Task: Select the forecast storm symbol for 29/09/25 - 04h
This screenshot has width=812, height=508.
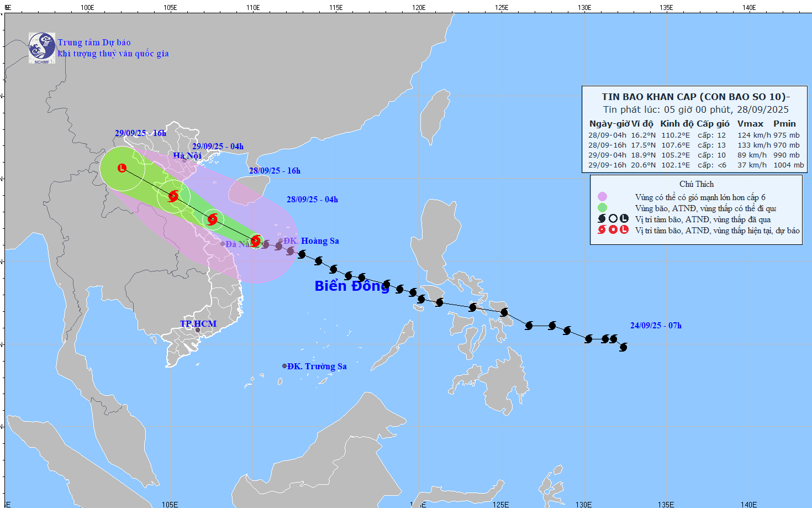Action: [x=173, y=196]
